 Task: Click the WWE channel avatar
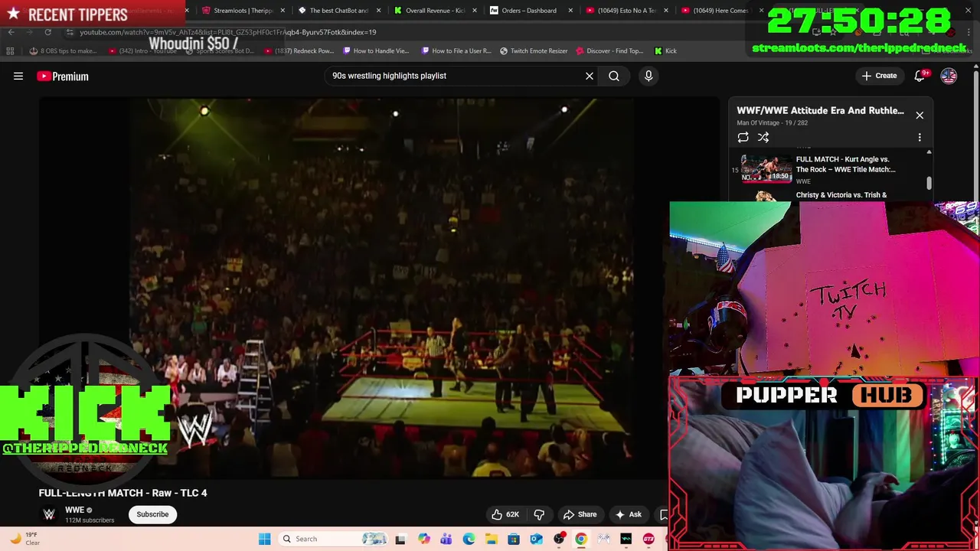click(49, 514)
